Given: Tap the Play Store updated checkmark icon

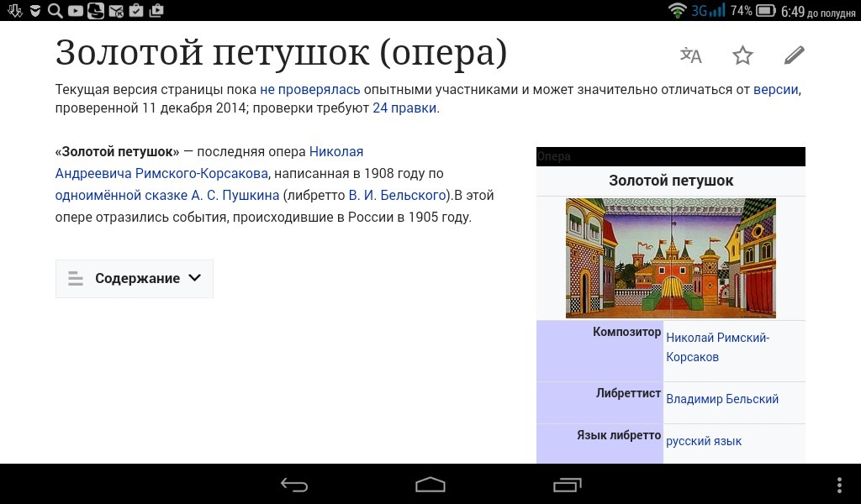Looking at the screenshot, I should pyautogui.click(x=136, y=10).
